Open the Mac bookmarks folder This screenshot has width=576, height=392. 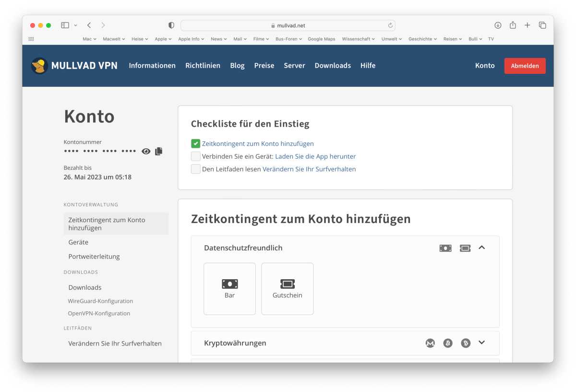pos(89,39)
